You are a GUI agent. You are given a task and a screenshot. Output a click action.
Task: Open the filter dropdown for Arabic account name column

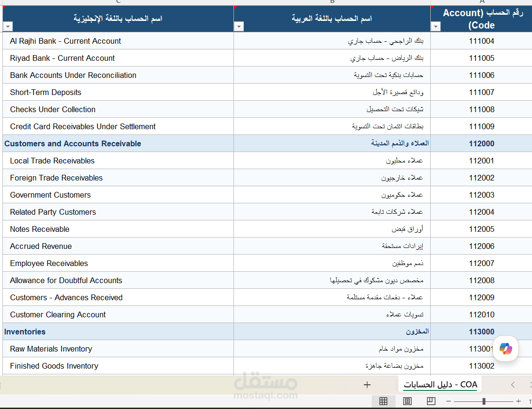click(x=239, y=27)
